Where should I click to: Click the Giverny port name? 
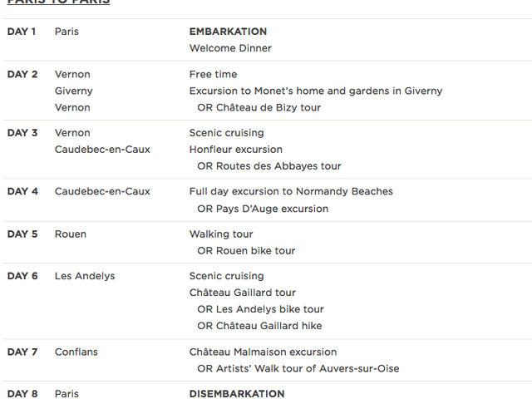(74, 91)
